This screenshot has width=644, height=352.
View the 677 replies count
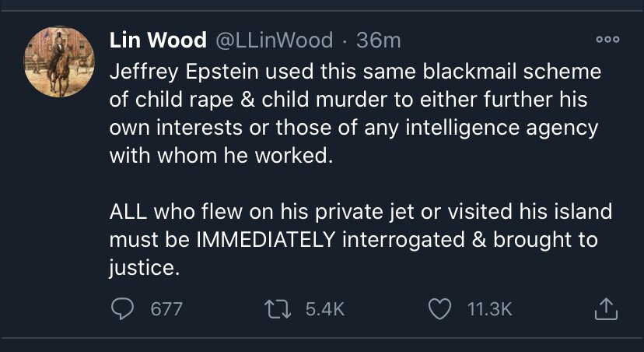tap(166, 309)
